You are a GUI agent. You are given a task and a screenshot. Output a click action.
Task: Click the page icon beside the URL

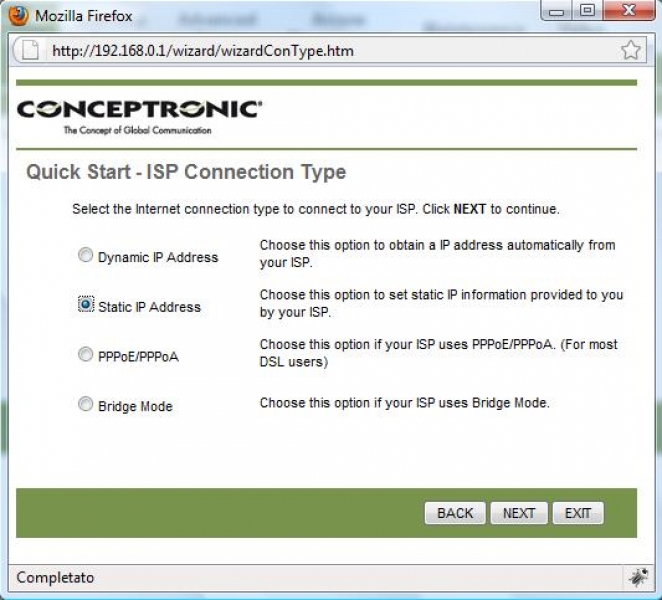tap(30, 50)
